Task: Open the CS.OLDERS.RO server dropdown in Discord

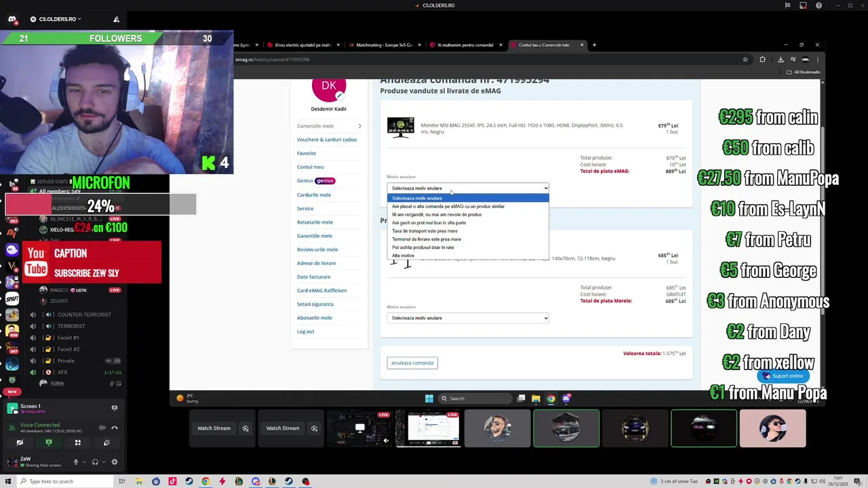Action: tap(60, 19)
